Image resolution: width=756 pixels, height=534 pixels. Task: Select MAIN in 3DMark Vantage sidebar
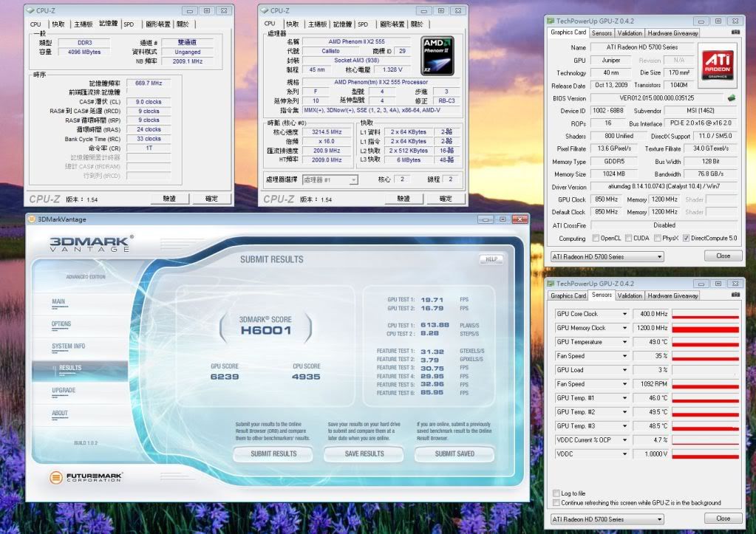coord(58,301)
